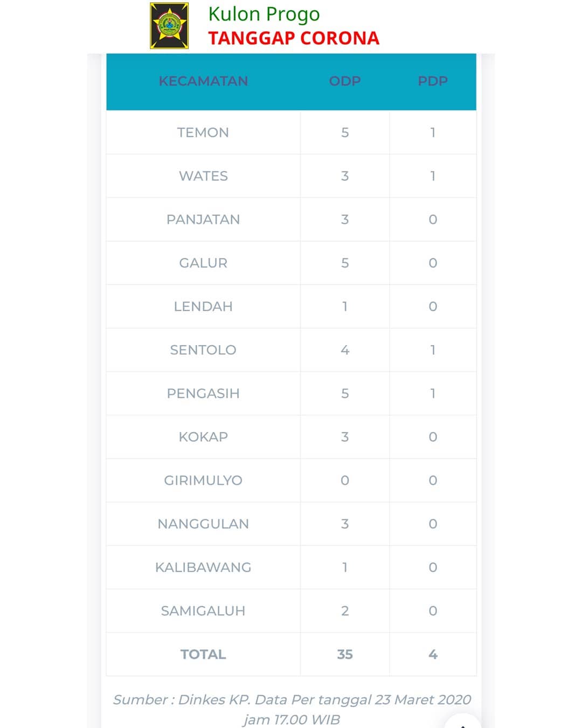
Task: Tap the scroll-to-top arrow button
Action: 463,722
